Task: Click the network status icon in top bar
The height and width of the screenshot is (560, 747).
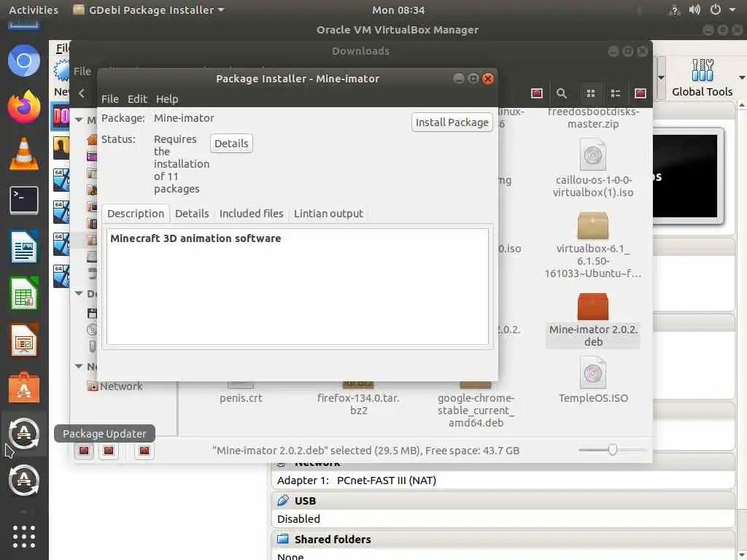Action: (x=674, y=9)
